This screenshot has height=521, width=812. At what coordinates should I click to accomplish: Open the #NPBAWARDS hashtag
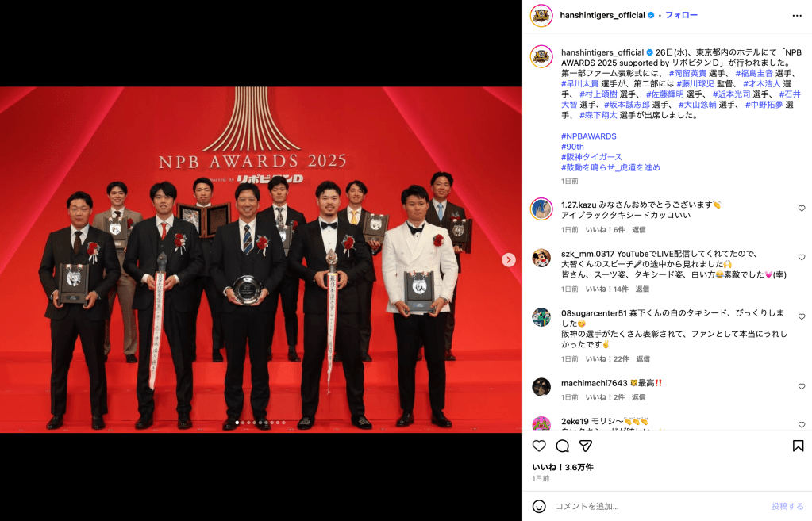589,136
